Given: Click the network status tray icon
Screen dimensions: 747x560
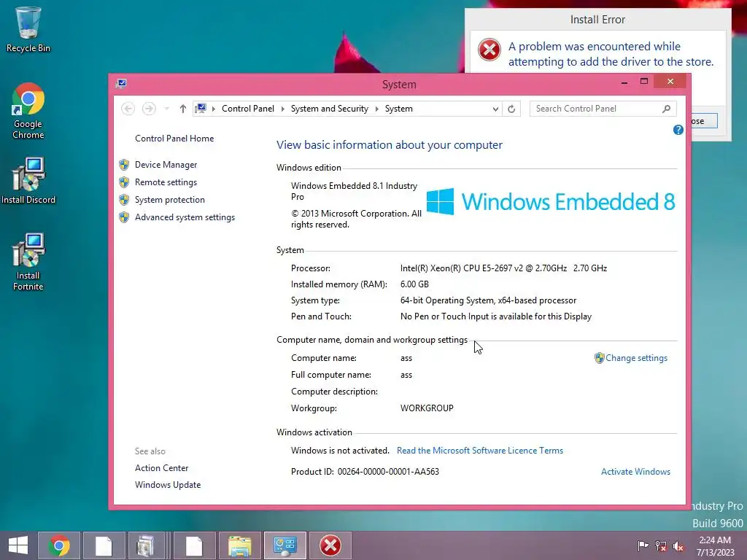Looking at the screenshot, I should 661,545.
